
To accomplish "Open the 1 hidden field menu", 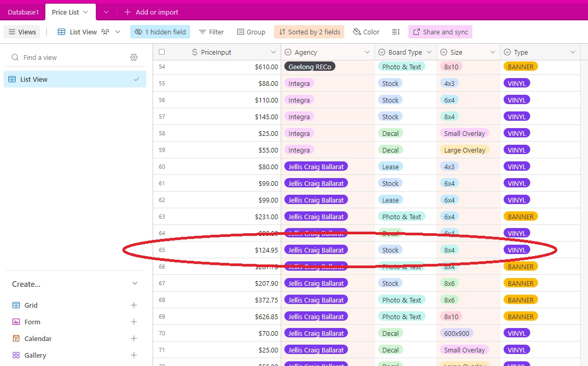I will (x=160, y=32).
